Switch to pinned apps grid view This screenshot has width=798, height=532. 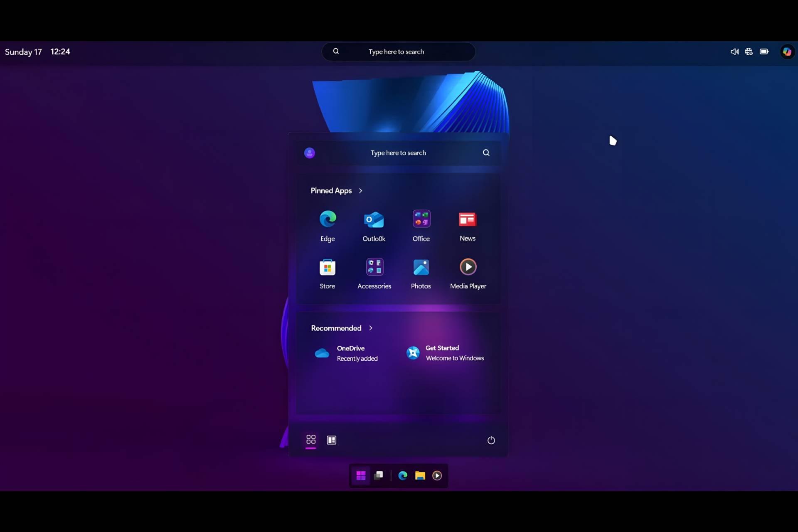(310, 439)
